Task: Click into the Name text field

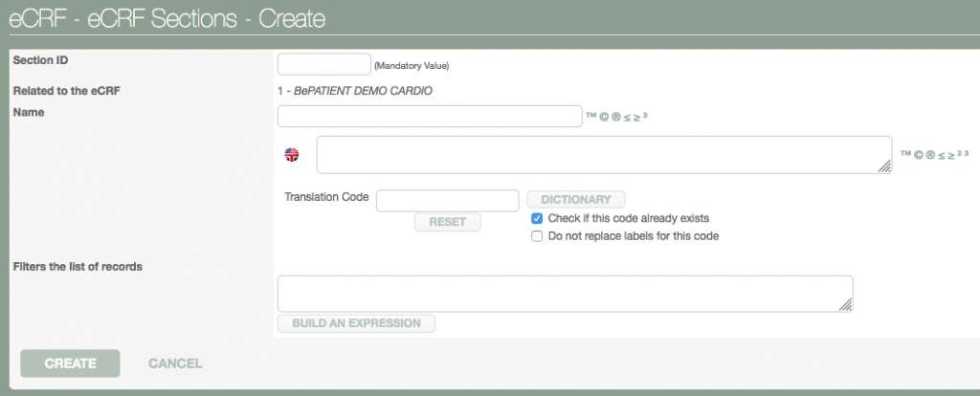Action: [x=430, y=116]
